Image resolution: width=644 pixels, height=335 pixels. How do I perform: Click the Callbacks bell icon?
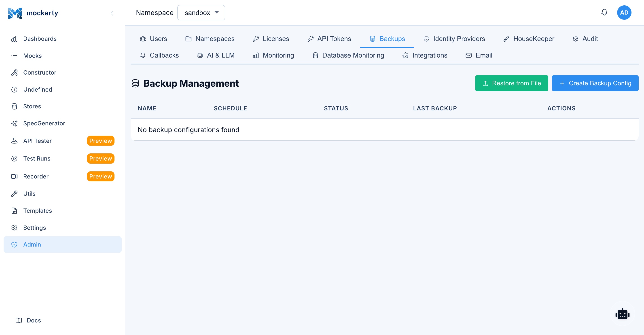tap(143, 55)
